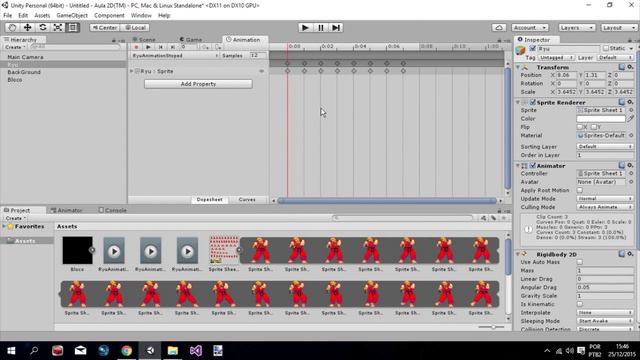Add keyframe in Animation window
This screenshot has width=640, height=360.
(x=205, y=47)
